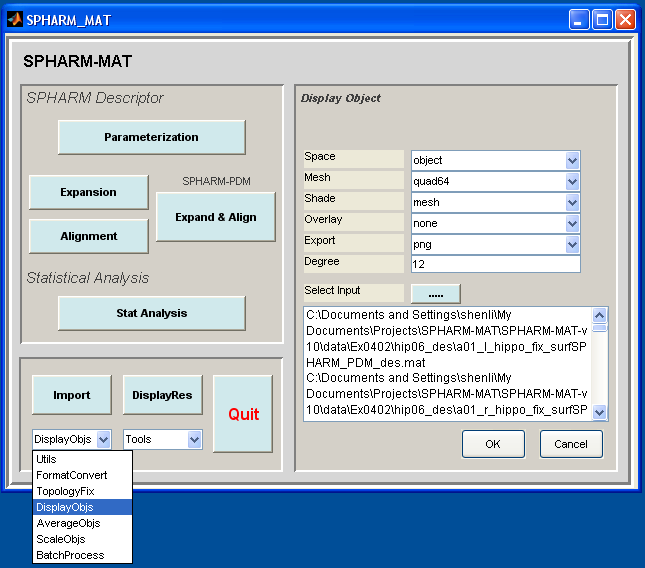Viewport: 645px width, 568px height.
Task: Select ScaleObjs in the list
Action: click(82, 539)
